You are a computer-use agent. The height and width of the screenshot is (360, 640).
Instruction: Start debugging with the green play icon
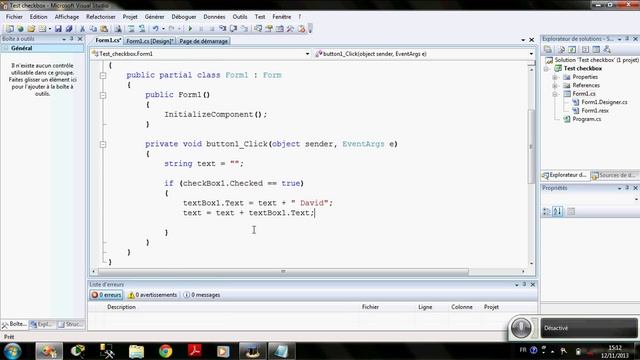point(190,29)
